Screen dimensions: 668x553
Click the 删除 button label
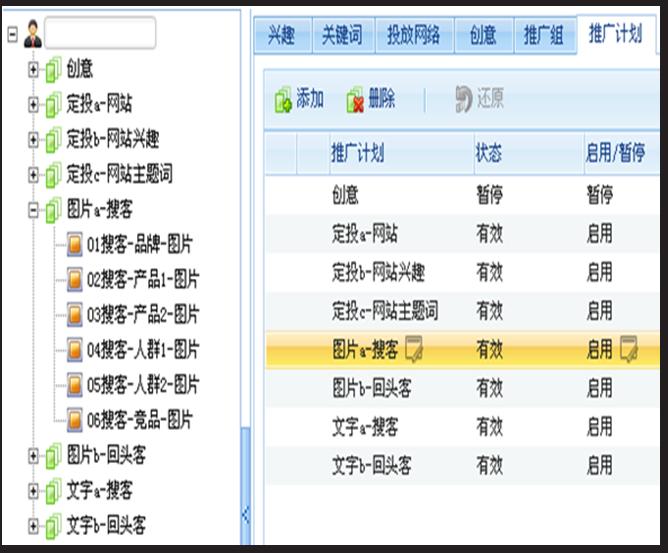pyautogui.click(x=382, y=99)
